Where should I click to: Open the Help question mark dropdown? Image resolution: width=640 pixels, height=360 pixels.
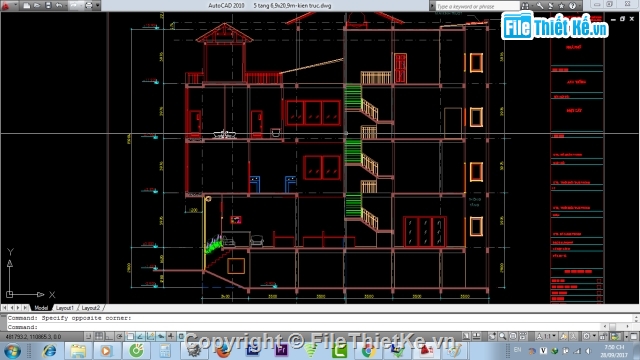[574, 6]
